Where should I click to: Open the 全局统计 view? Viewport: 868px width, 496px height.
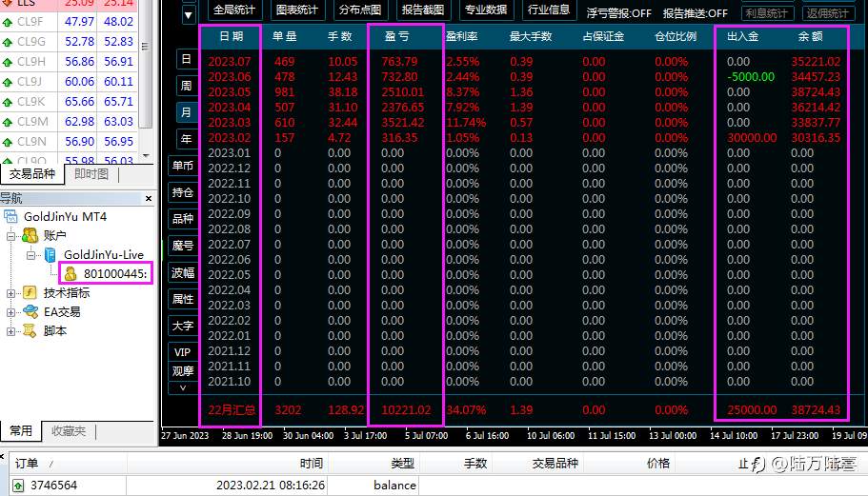point(234,10)
